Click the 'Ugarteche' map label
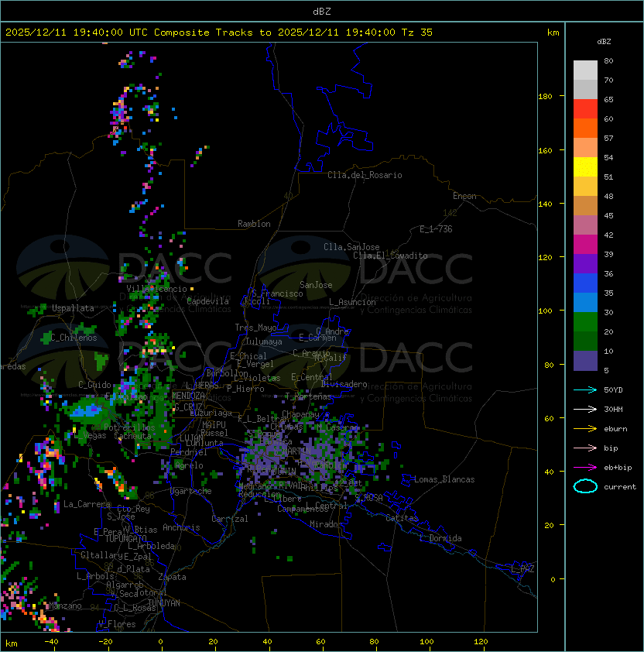This screenshot has width=644, height=652. click(x=191, y=491)
